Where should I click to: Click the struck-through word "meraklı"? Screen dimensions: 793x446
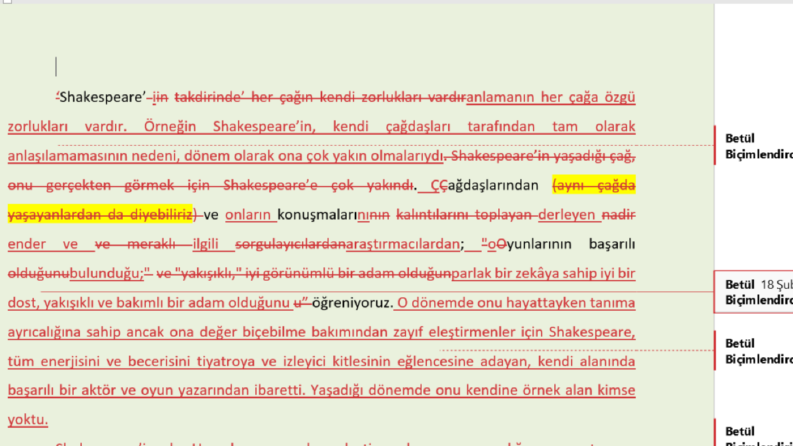pos(151,244)
